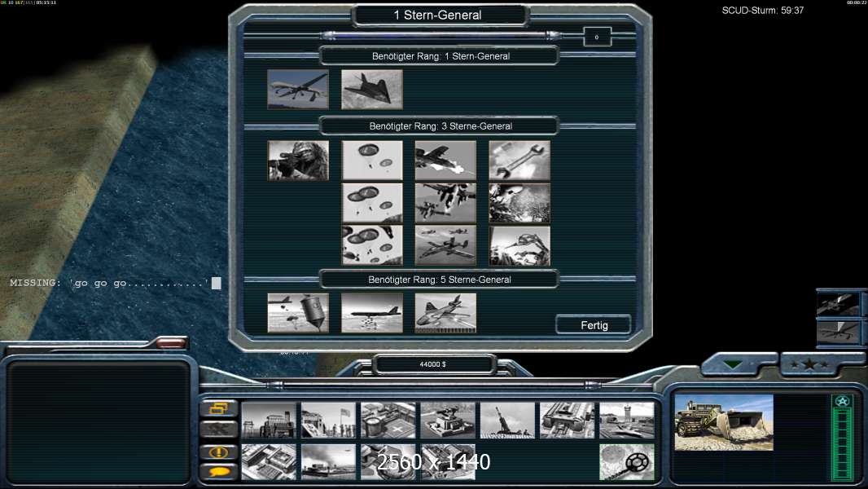Viewport: 868px width, 489px height.
Task: Build the Strategy Center
Action: point(269,462)
